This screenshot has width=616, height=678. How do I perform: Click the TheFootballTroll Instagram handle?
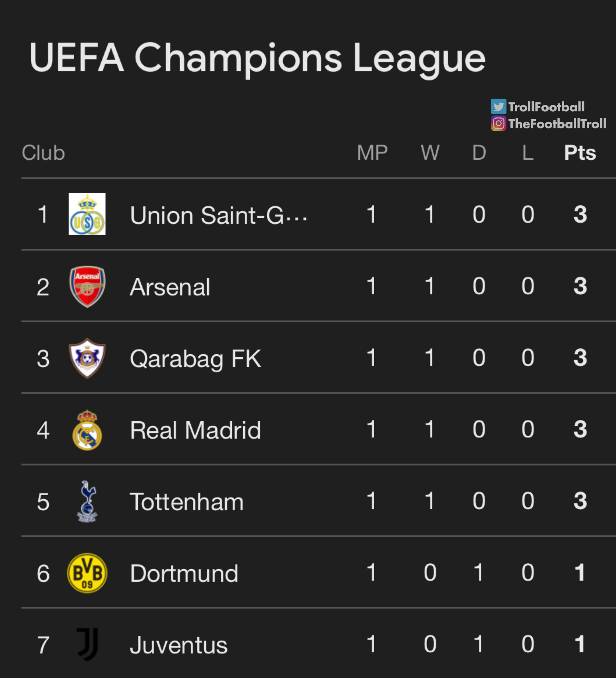coord(557,124)
